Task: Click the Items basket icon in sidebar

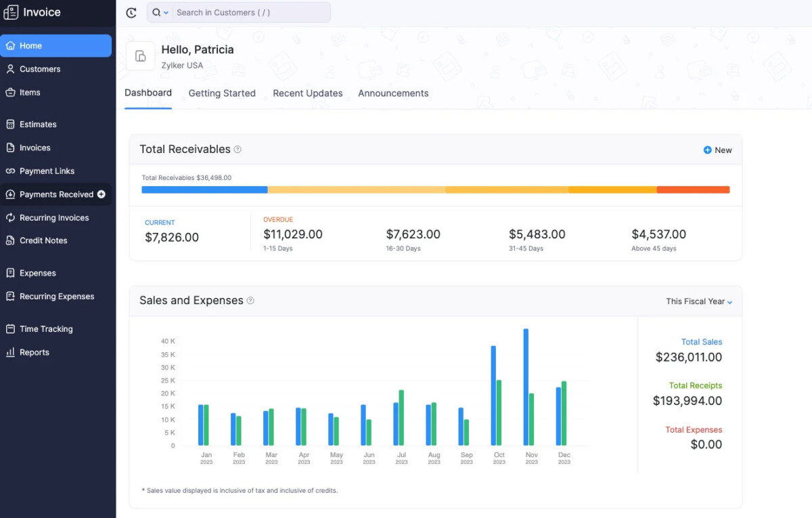Action: 10,93
